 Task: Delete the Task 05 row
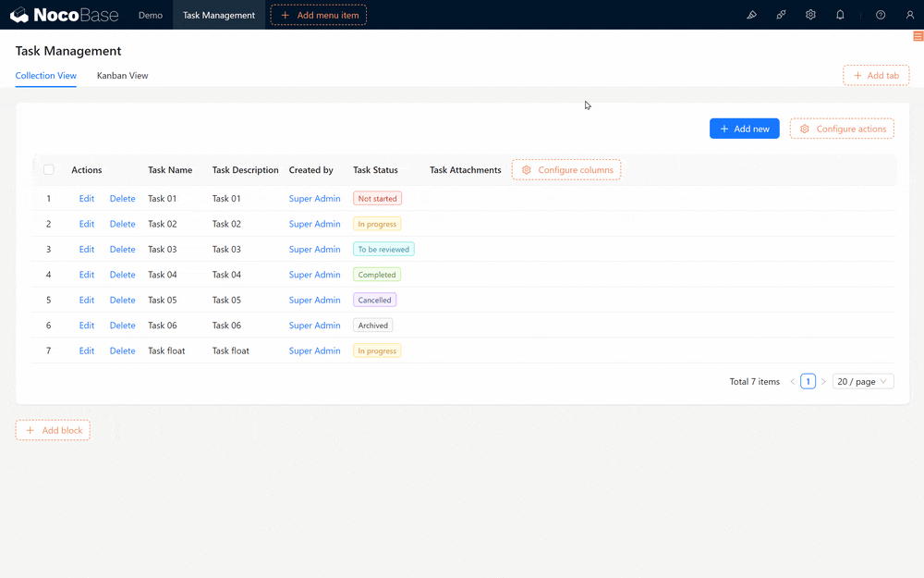(123, 301)
